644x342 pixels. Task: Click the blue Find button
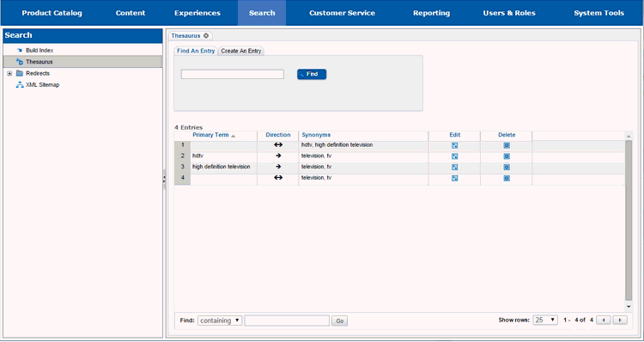tap(312, 74)
